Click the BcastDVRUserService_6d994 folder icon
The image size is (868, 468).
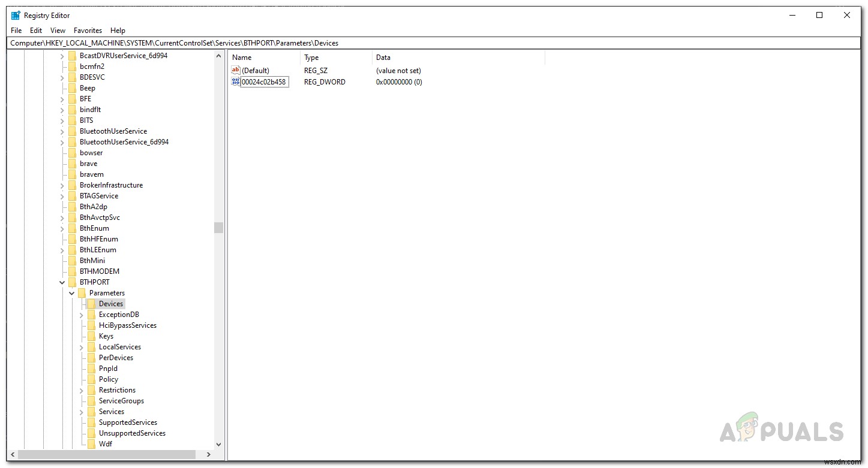pyautogui.click(x=72, y=56)
